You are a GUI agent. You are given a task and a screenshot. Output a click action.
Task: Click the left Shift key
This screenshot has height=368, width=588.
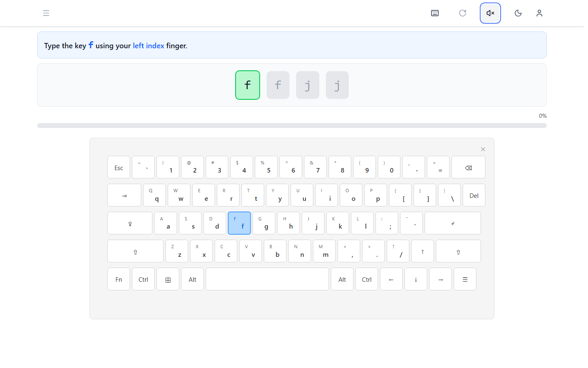136,251
